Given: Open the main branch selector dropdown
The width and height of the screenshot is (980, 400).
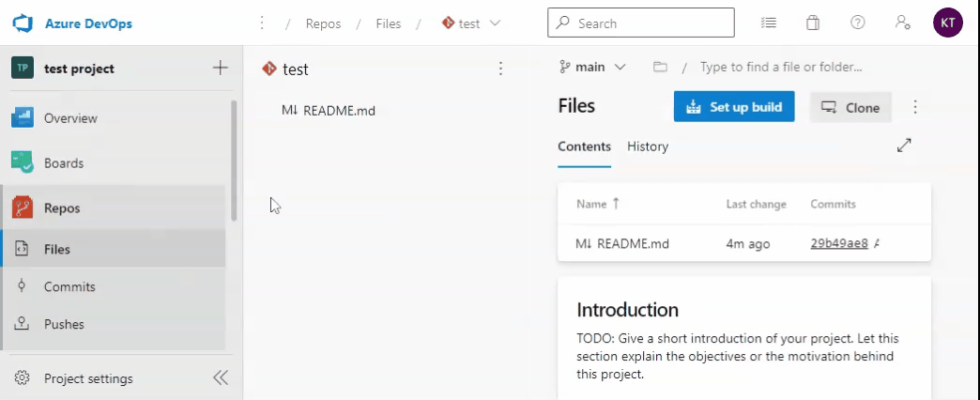Looking at the screenshot, I should (592, 67).
